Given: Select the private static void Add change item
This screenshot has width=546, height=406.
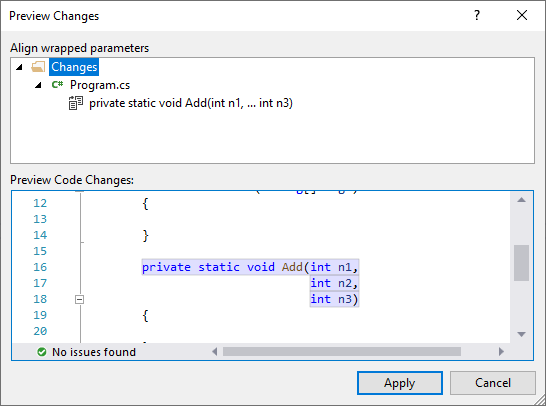Looking at the screenshot, I should (x=191, y=103).
